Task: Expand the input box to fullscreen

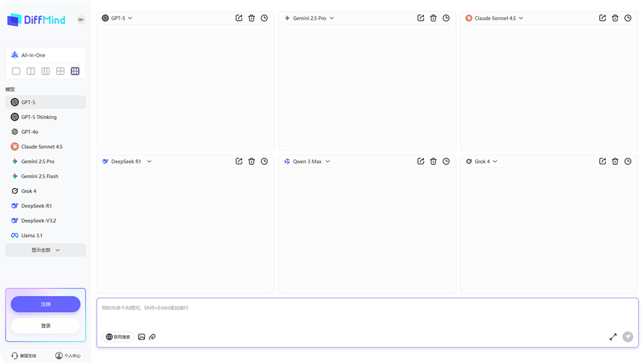Action: [613, 337]
